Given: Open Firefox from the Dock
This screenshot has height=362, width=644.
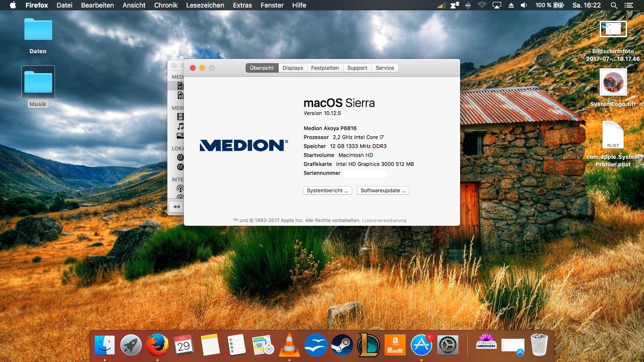Looking at the screenshot, I should [x=157, y=346].
